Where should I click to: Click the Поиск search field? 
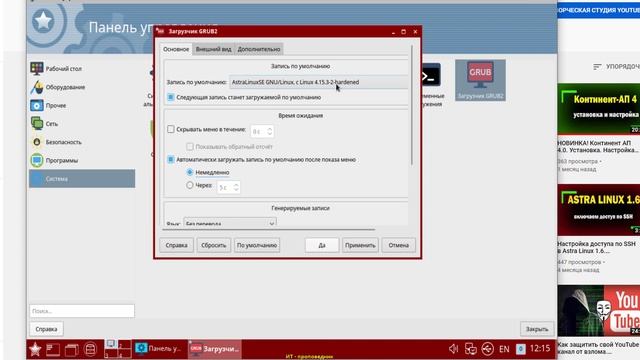point(82,311)
